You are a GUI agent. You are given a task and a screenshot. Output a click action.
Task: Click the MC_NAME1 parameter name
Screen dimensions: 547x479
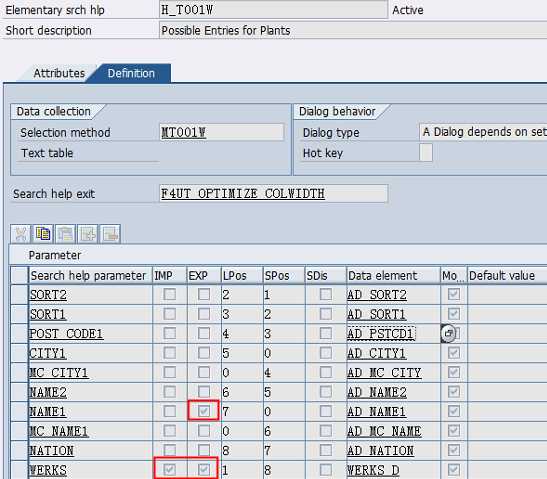(x=59, y=431)
